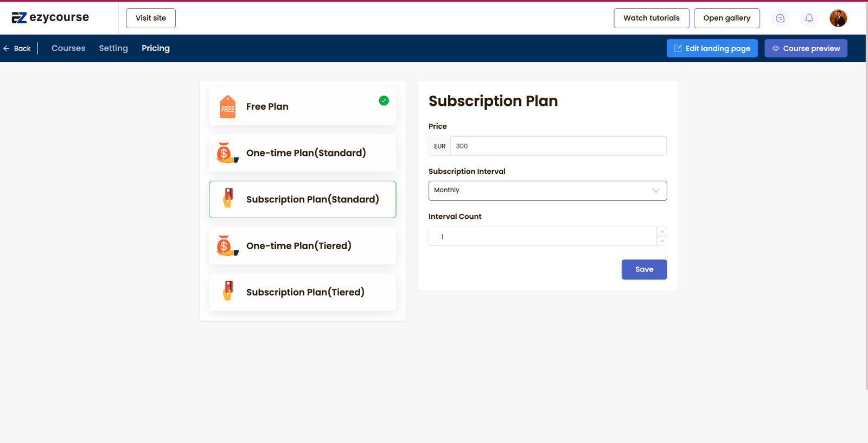Switch to the Setting tab
This screenshot has width=868, height=443.
tap(113, 48)
